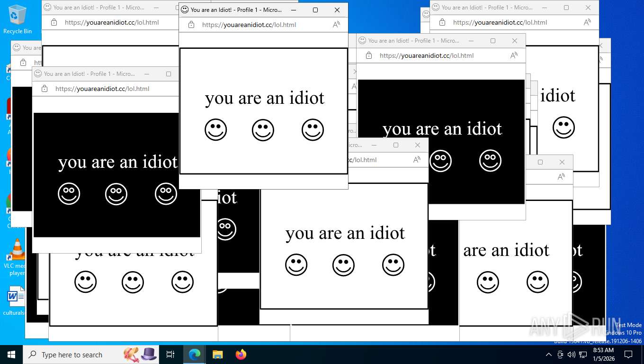Click the truncated 'cc/lol.html' address in lower-center window
The image size is (644, 364).
click(x=362, y=160)
